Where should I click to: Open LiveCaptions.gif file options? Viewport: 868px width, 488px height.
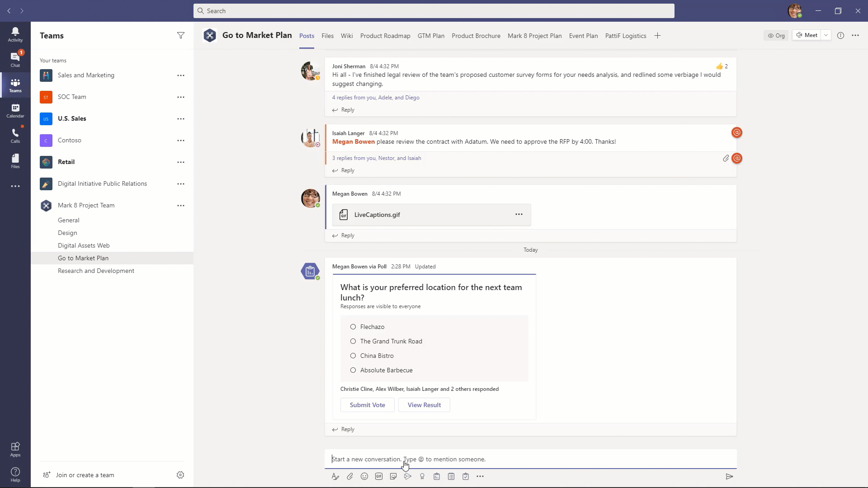click(519, 215)
